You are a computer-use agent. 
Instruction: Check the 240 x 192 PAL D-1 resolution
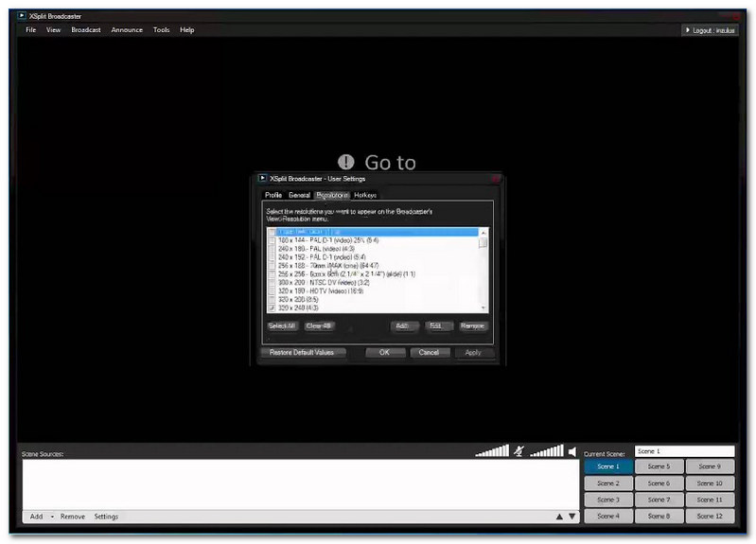coord(272,257)
